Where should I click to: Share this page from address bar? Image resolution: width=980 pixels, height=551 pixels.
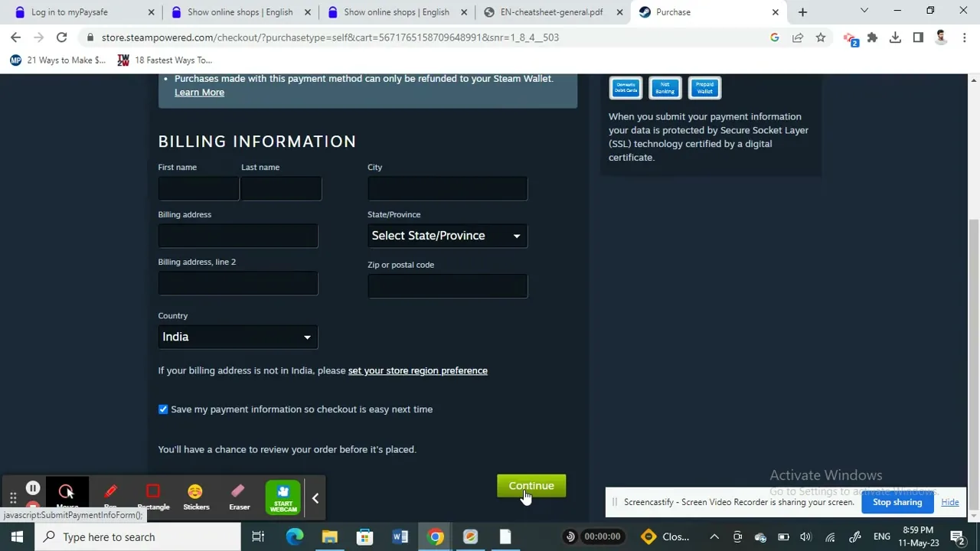pyautogui.click(x=798, y=37)
